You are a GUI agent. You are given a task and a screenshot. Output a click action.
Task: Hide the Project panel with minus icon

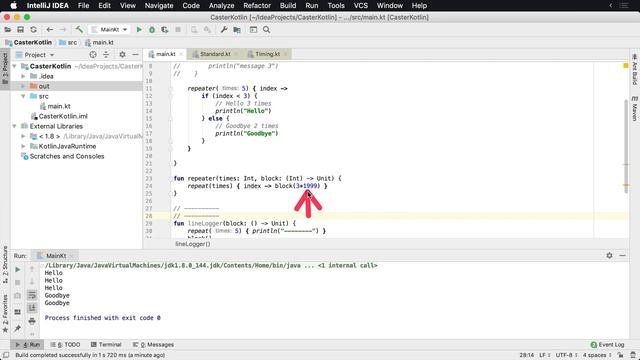pyautogui.click(x=135, y=55)
